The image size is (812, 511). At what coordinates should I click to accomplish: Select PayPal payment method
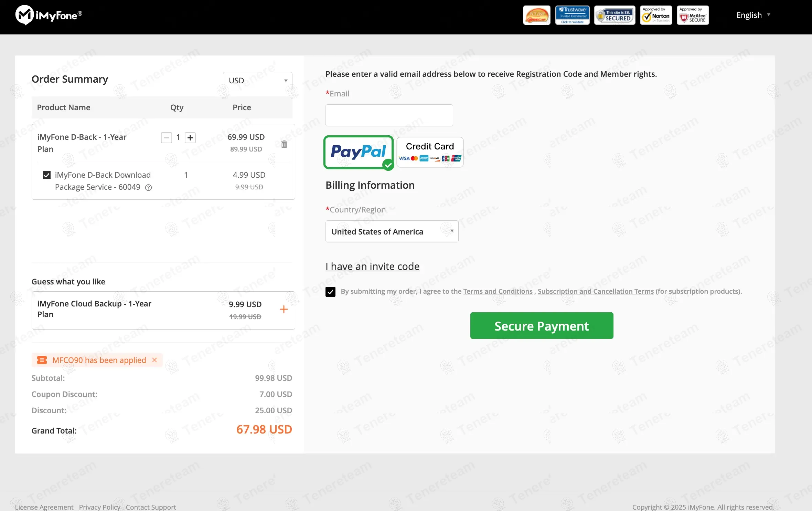point(358,152)
